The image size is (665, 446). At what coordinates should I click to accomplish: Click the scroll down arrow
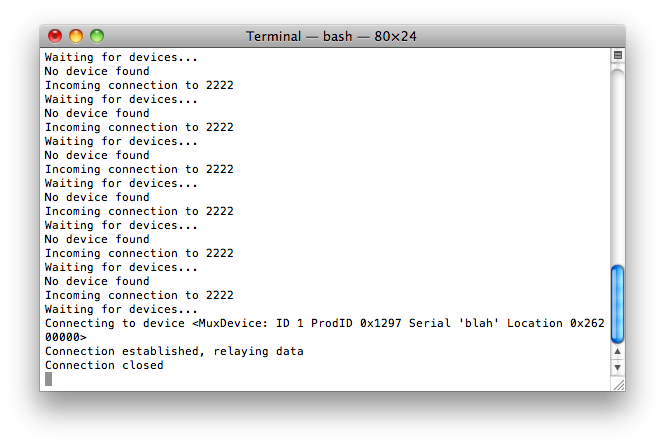tap(617, 368)
